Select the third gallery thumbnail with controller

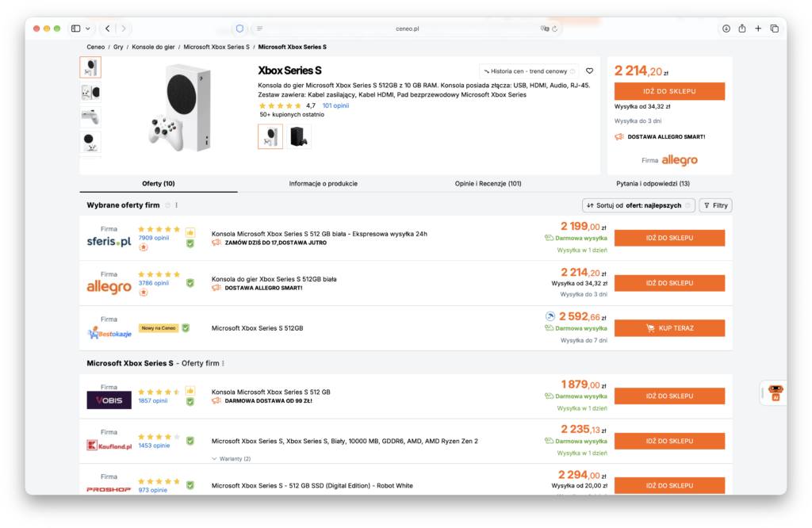[x=90, y=117]
